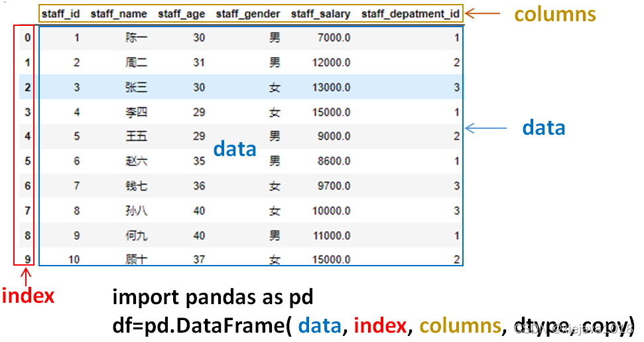Click the salary value 13000.0
The image size is (644, 342).
click(331, 87)
